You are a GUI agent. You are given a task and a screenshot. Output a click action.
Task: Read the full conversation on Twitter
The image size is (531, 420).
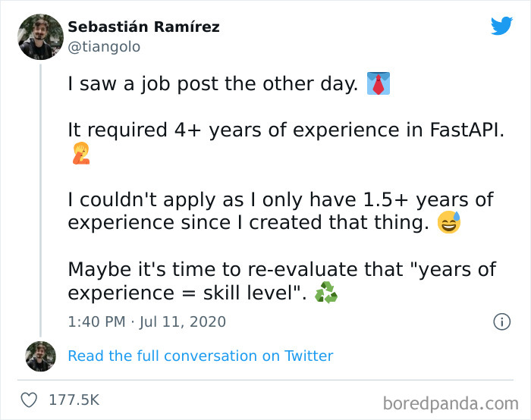pos(200,356)
